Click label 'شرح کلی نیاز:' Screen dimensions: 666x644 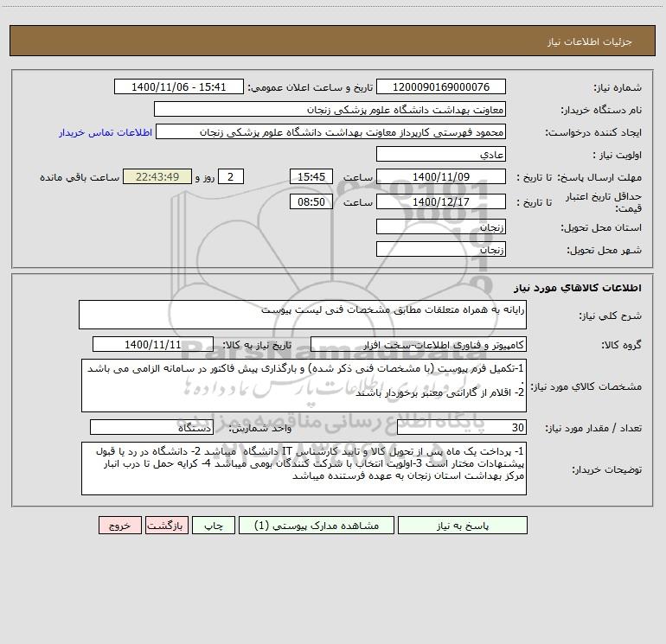tap(611, 316)
